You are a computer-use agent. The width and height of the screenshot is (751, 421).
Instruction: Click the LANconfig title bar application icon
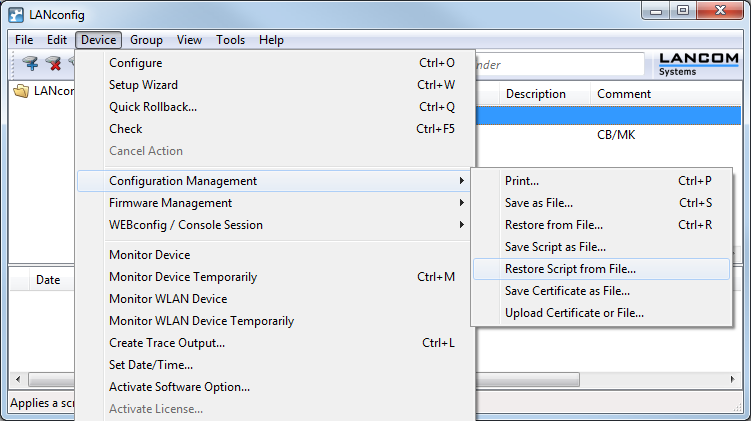(16, 13)
